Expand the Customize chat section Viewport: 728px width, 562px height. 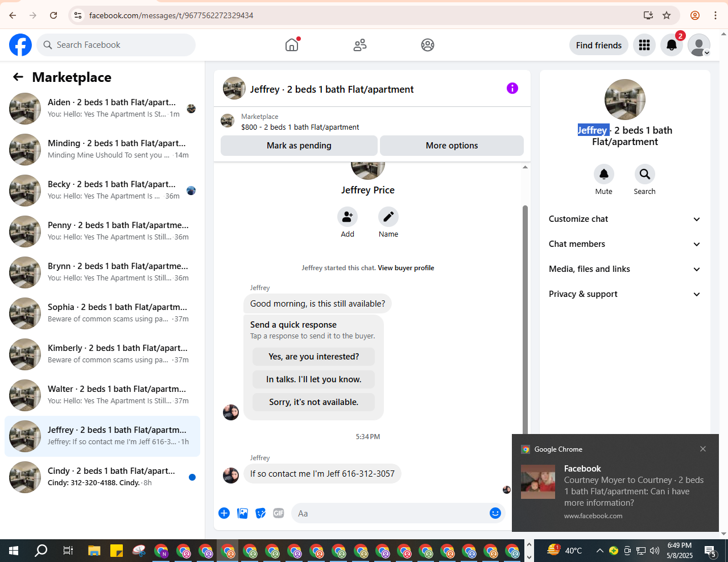[x=624, y=219]
